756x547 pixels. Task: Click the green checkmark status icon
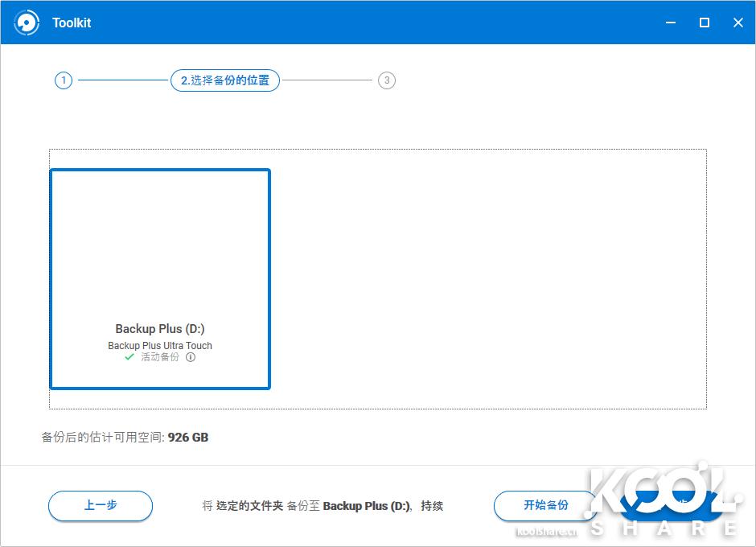pos(128,357)
